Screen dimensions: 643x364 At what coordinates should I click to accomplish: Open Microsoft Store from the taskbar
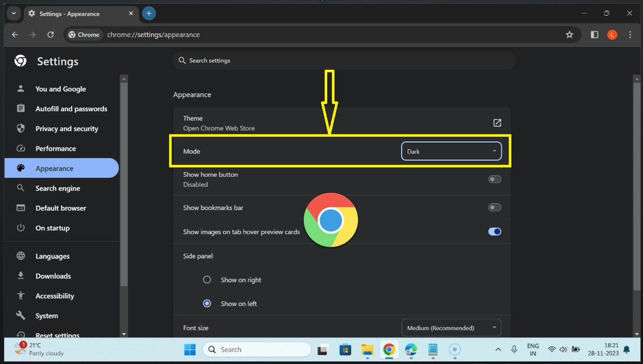[x=345, y=349]
